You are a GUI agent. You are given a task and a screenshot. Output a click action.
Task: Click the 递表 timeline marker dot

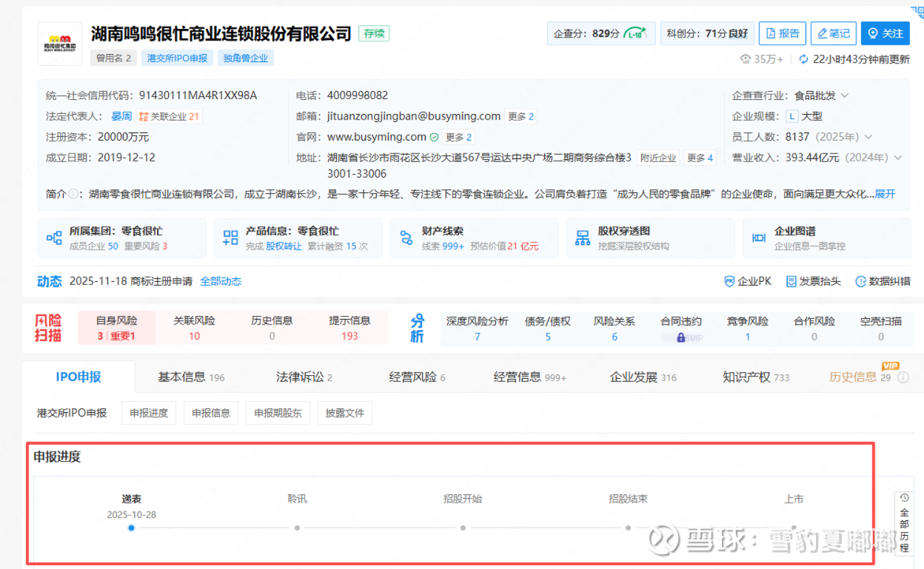coord(131,528)
